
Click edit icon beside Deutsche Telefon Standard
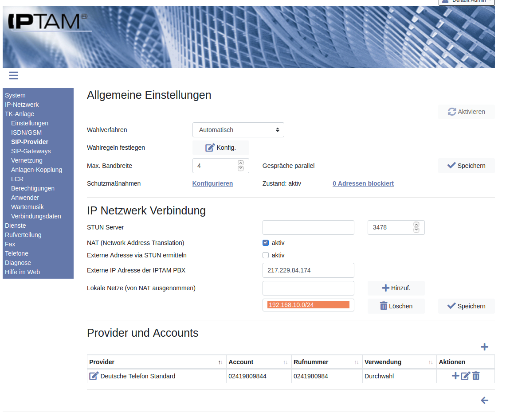pos(94,376)
